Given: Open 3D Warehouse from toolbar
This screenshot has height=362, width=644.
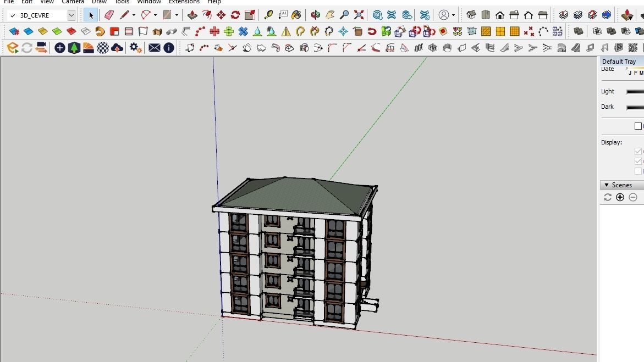Looking at the screenshot, I should pyautogui.click(x=377, y=15).
